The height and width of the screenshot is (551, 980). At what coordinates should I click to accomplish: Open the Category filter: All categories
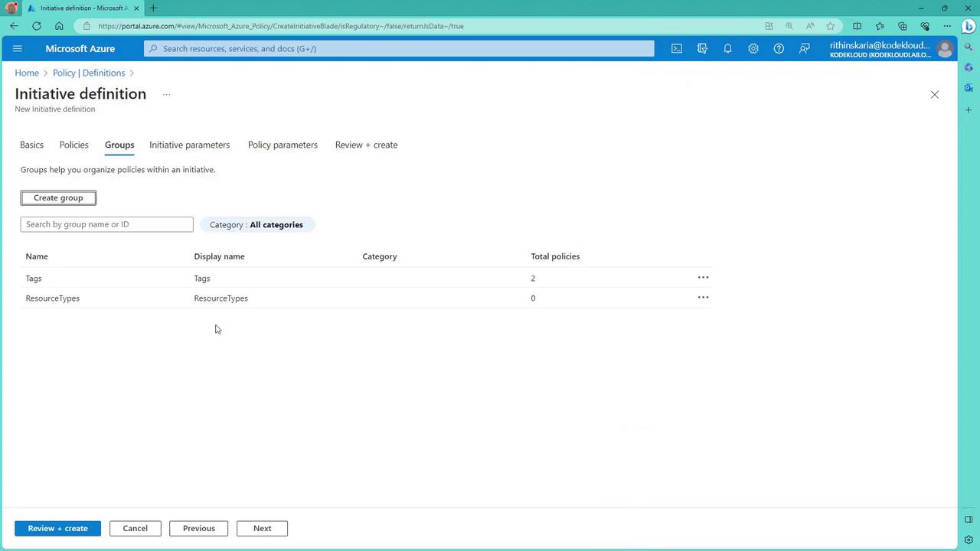pyautogui.click(x=256, y=225)
